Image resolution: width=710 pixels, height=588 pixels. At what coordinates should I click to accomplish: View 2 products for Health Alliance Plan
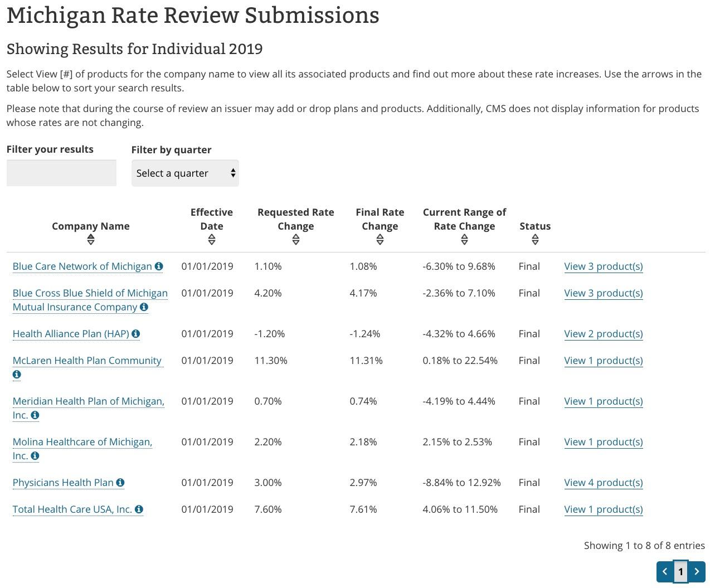point(603,334)
